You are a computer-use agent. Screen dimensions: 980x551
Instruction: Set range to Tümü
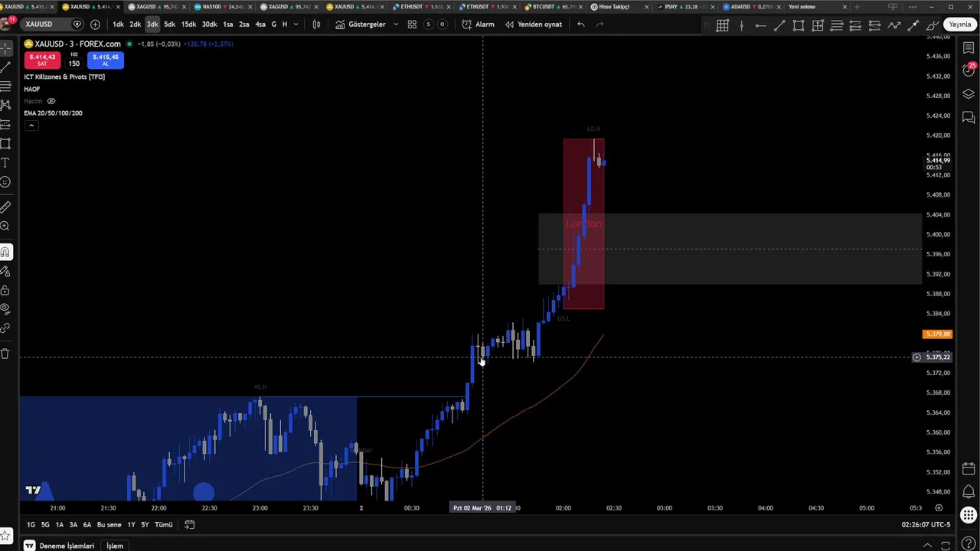click(164, 525)
